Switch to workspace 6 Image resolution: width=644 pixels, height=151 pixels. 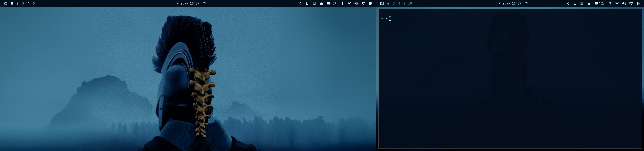(x=388, y=4)
